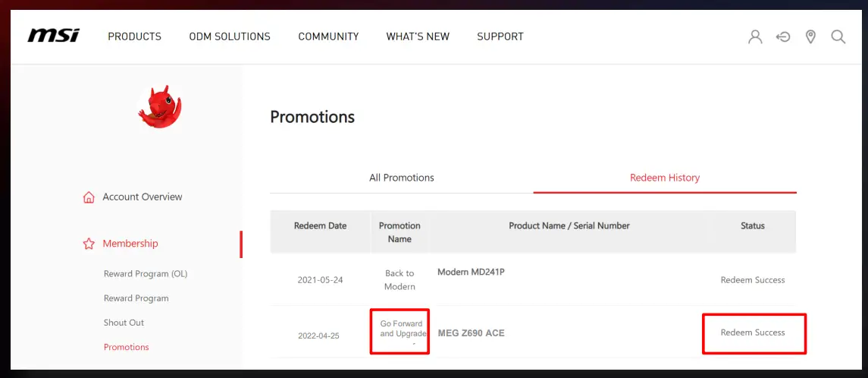Open the Support menu
This screenshot has width=868, height=378.
point(500,36)
